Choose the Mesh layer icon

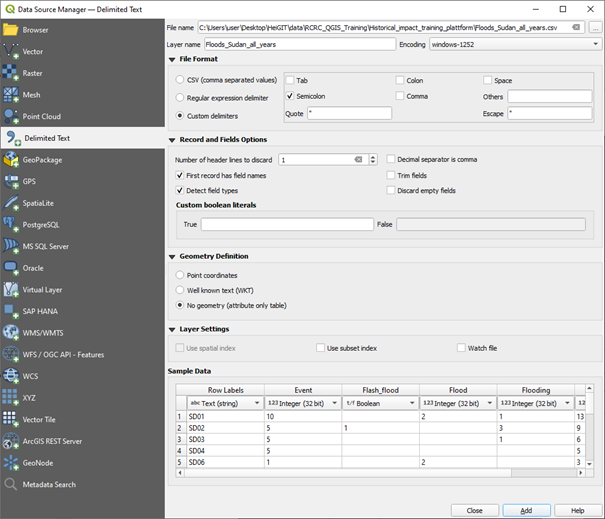11,95
